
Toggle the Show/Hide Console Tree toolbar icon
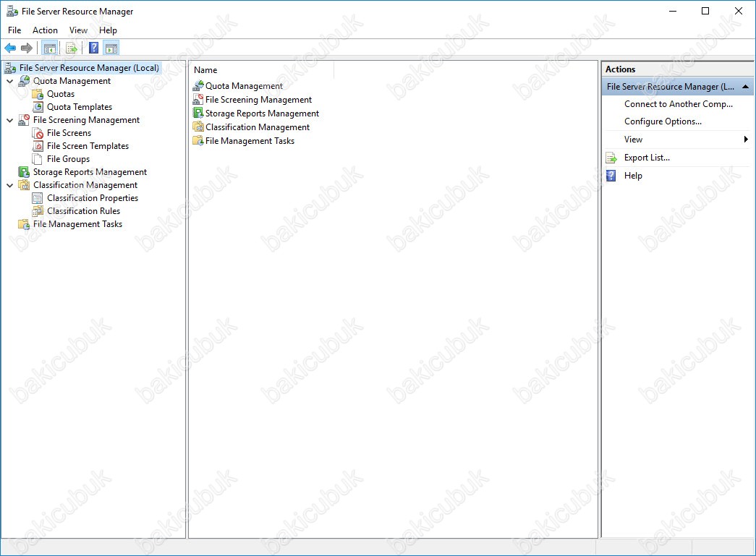point(50,48)
